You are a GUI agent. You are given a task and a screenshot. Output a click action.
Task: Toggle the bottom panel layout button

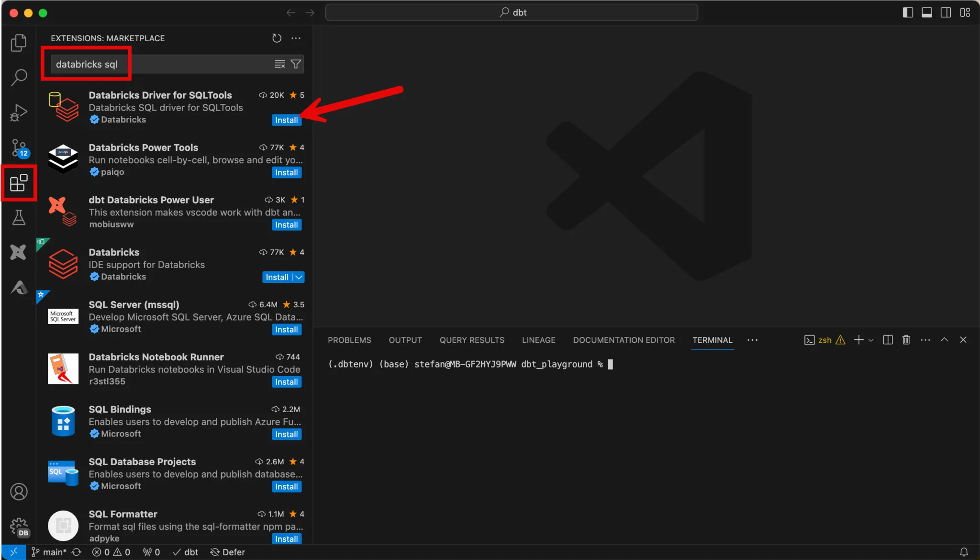(x=927, y=12)
